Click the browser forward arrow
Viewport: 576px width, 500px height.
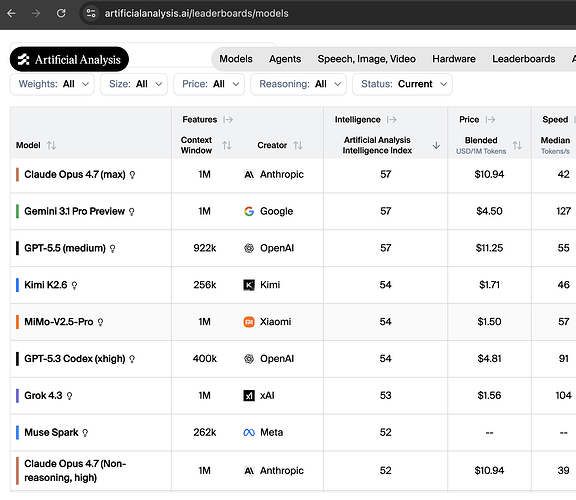[36, 14]
